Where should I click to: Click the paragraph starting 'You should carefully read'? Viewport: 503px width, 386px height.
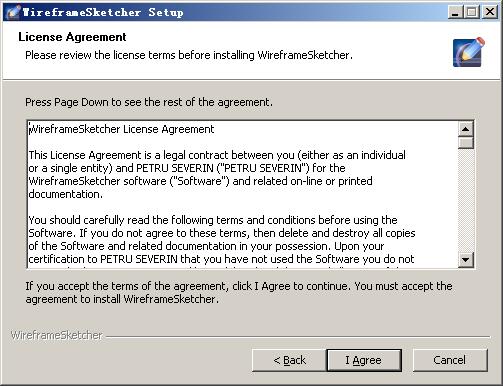pos(222,239)
